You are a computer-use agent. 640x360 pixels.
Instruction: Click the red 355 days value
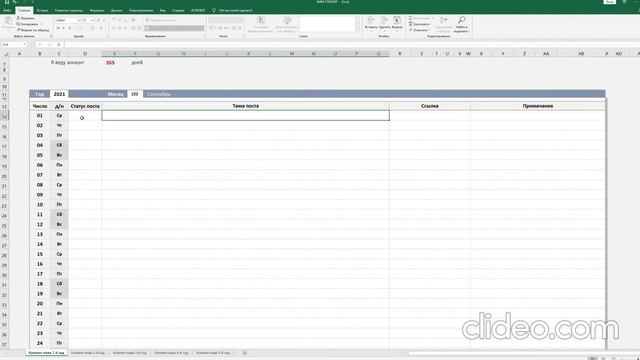pyautogui.click(x=110, y=63)
